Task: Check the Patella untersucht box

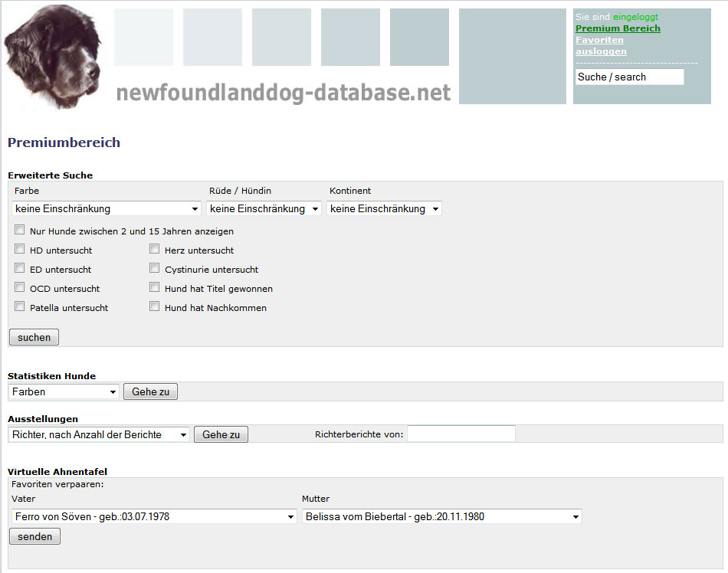Action: tap(19, 306)
